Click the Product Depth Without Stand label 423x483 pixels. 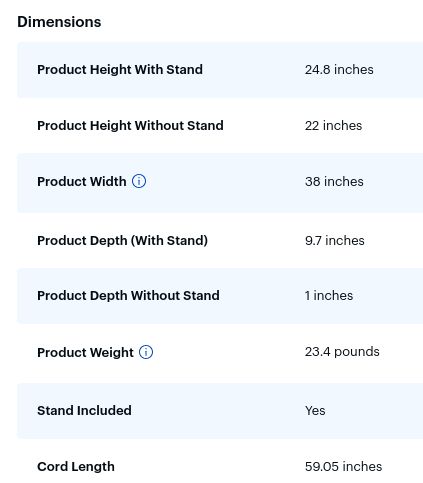(x=128, y=295)
